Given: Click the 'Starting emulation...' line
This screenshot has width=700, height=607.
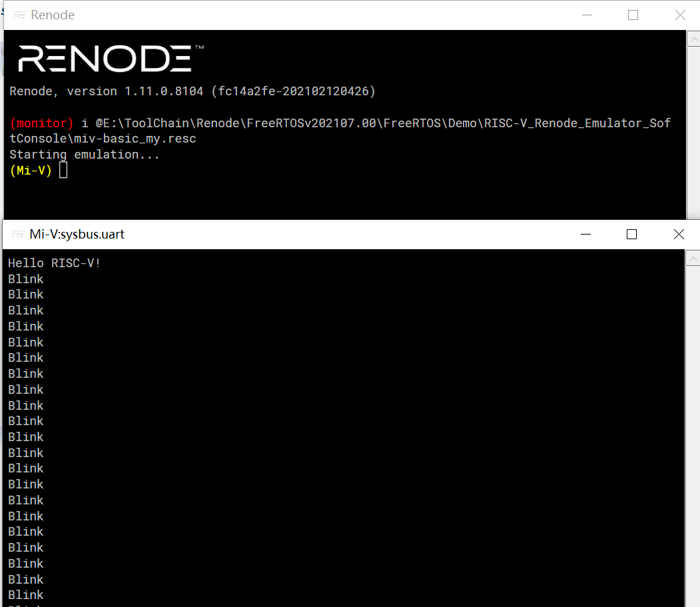Looking at the screenshot, I should (85, 155).
